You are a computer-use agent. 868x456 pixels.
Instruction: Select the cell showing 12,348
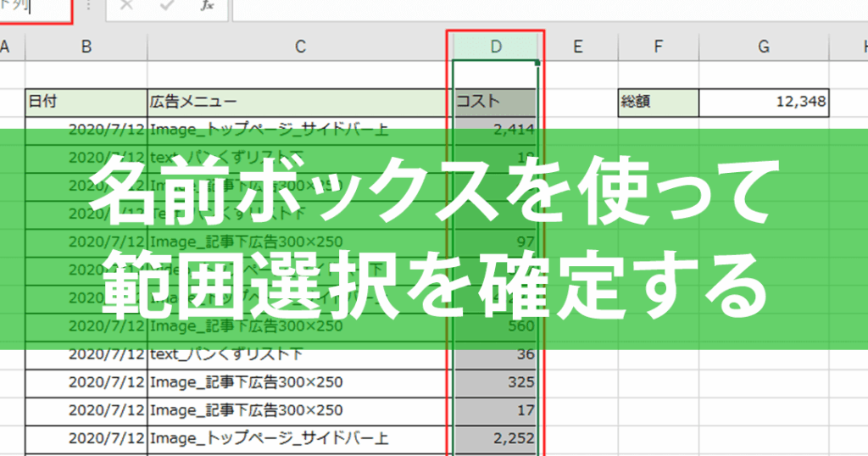[764, 103]
